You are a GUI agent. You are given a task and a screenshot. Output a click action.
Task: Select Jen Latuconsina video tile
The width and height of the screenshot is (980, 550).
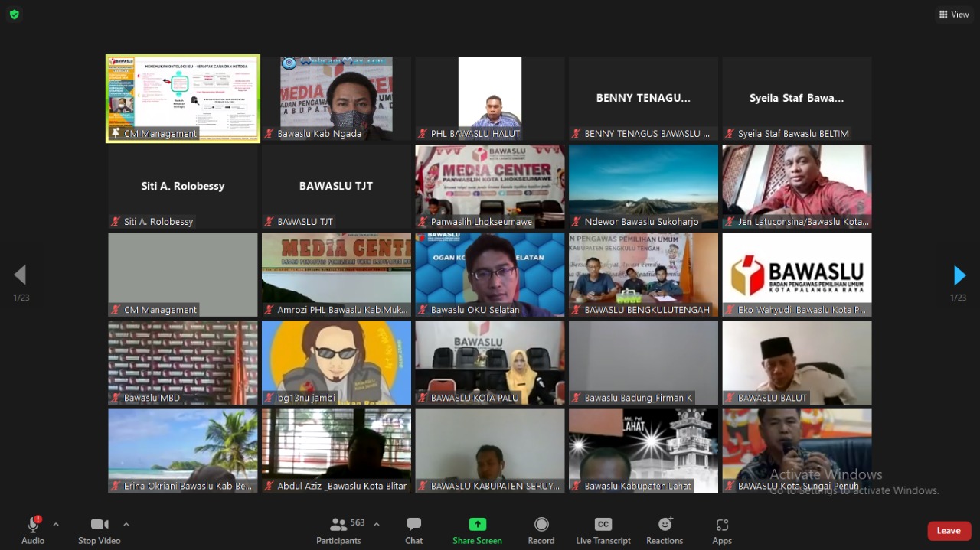pyautogui.click(x=797, y=187)
